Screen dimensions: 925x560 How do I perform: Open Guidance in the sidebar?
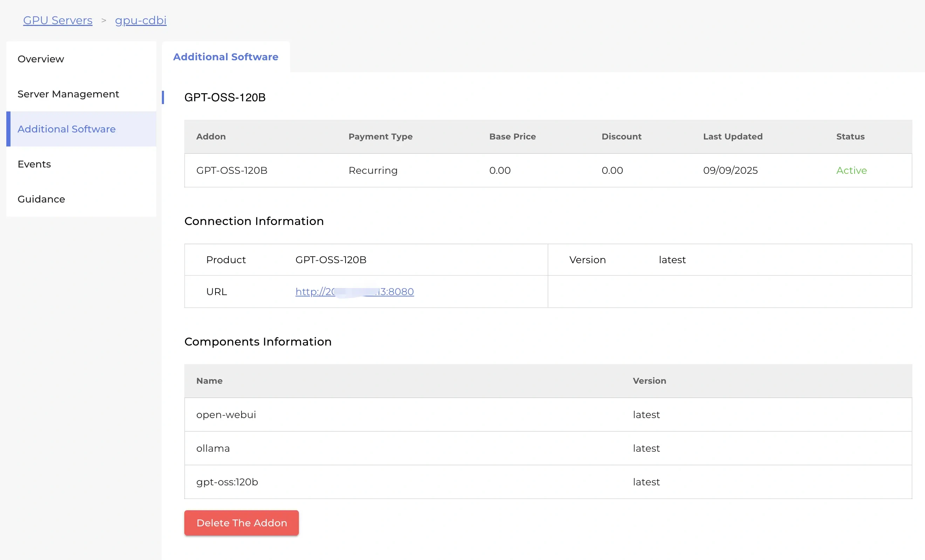(81, 199)
